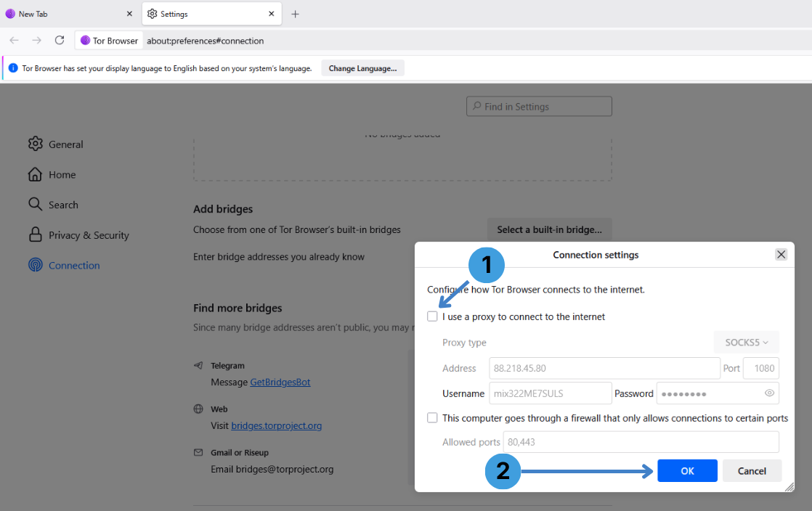Reveal password with the eye icon
The image size is (812, 511).
pyautogui.click(x=770, y=393)
